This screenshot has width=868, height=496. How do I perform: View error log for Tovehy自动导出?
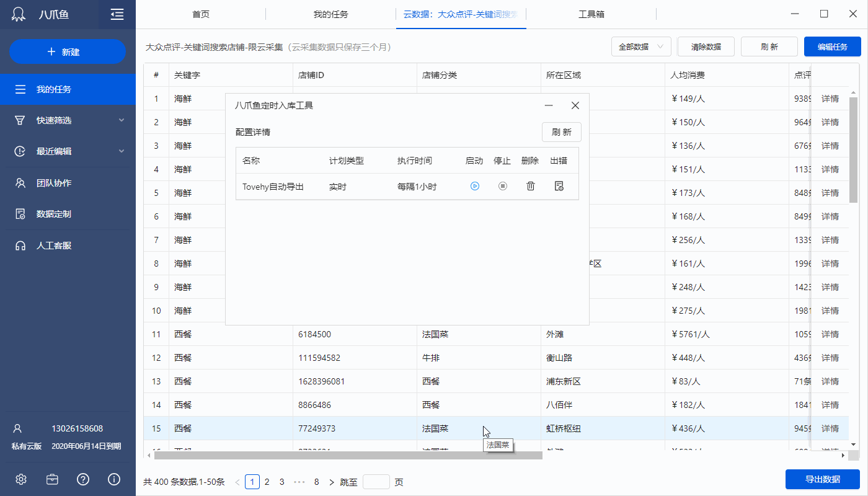click(559, 185)
